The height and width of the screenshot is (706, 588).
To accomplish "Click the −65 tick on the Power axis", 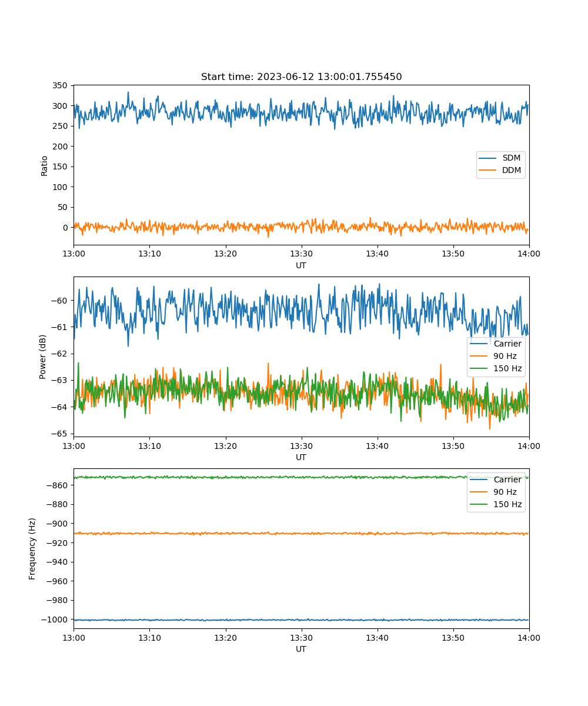I will (59, 434).
